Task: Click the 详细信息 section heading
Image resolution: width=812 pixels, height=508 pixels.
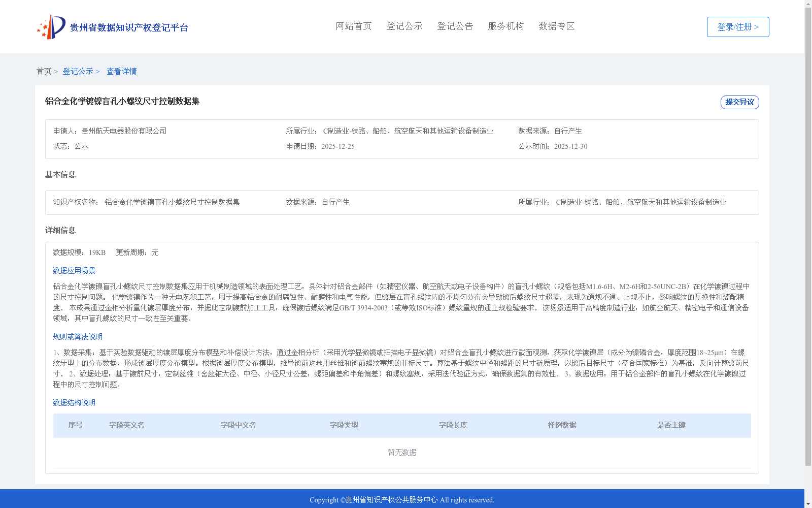Action: [60, 230]
